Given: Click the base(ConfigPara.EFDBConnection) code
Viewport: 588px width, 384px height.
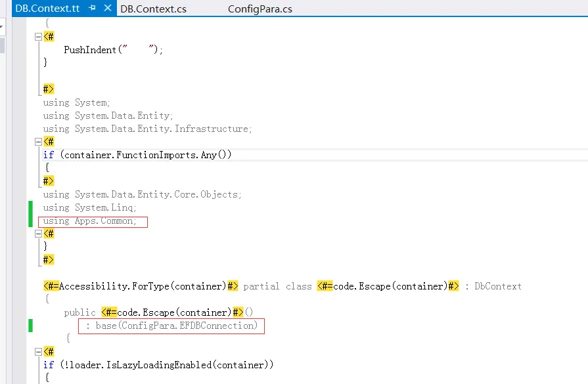Looking at the screenshot, I should 171,326.
